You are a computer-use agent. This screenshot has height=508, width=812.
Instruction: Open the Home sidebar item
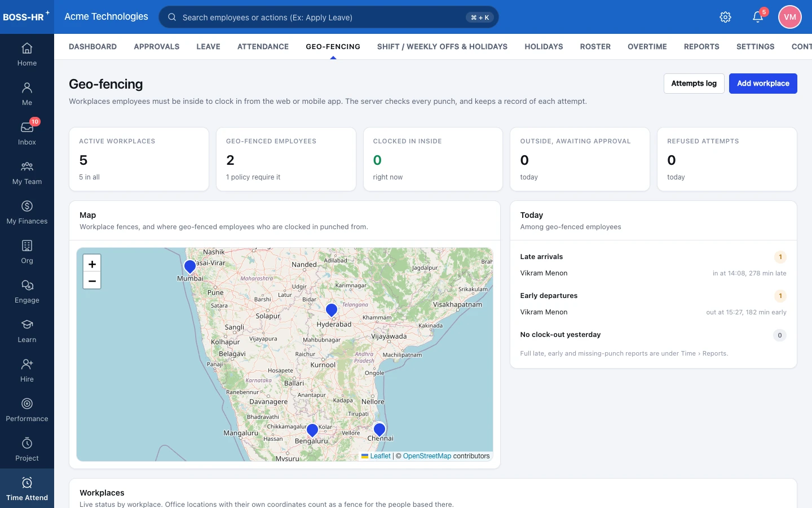(x=27, y=54)
